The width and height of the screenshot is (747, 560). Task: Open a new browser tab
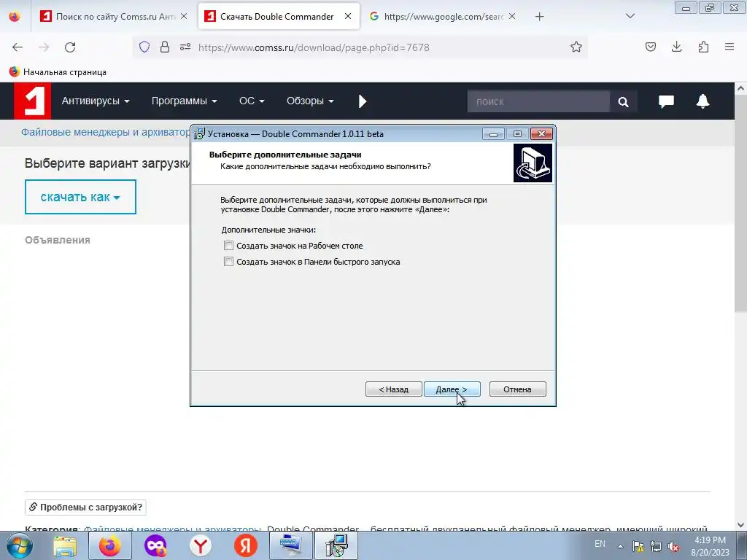[539, 17]
